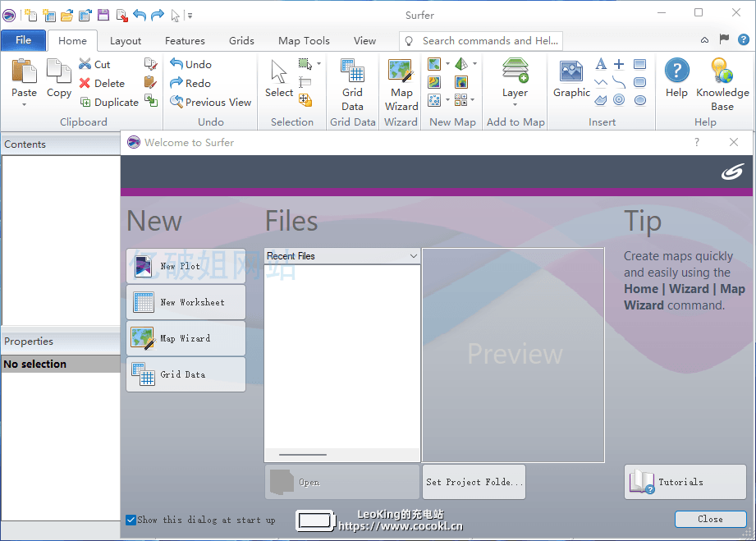Image resolution: width=756 pixels, height=541 pixels.
Task: Click the Map Wizard button in Welcome dialog
Action: pos(186,338)
